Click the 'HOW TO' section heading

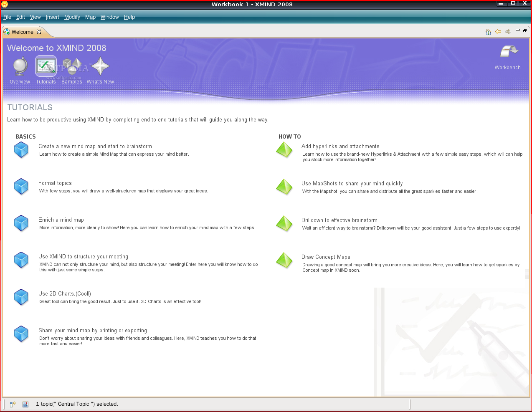tap(290, 136)
